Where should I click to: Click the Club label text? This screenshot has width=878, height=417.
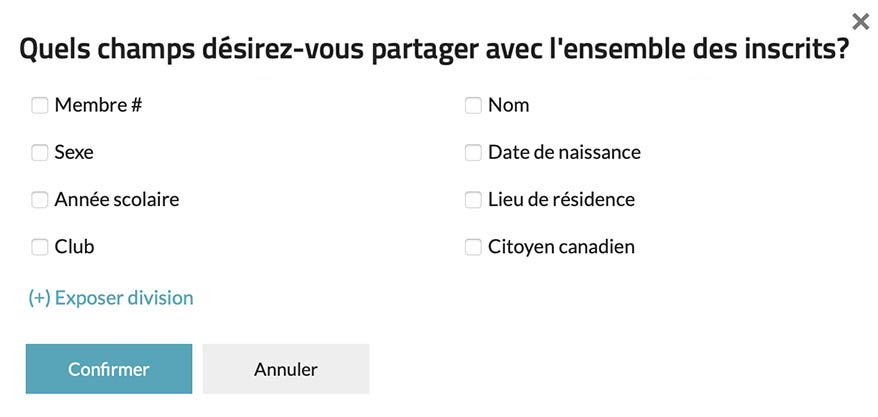point(75,247)
